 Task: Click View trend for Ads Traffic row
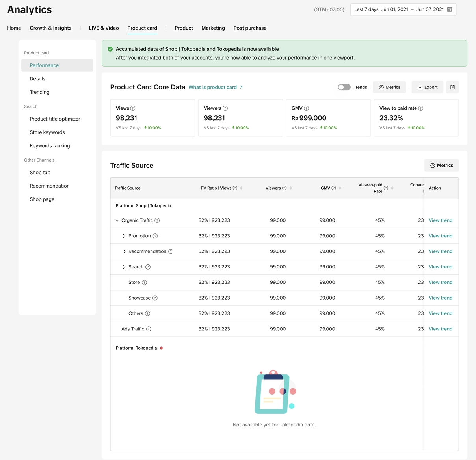[x=440, y=329]
